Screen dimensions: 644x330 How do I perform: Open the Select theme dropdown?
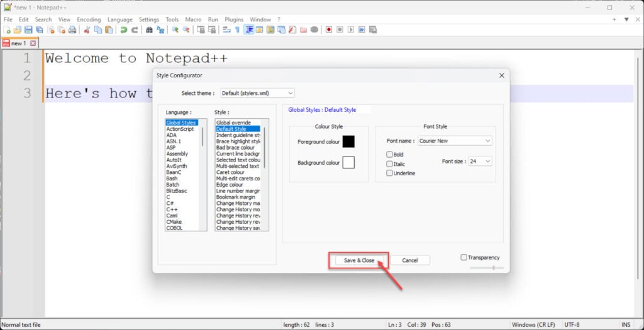pyautogui.click(x=257, y=93)
